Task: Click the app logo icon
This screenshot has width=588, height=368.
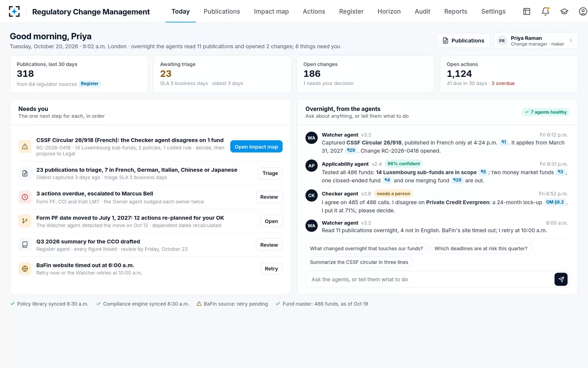Action: pos(14,11)
